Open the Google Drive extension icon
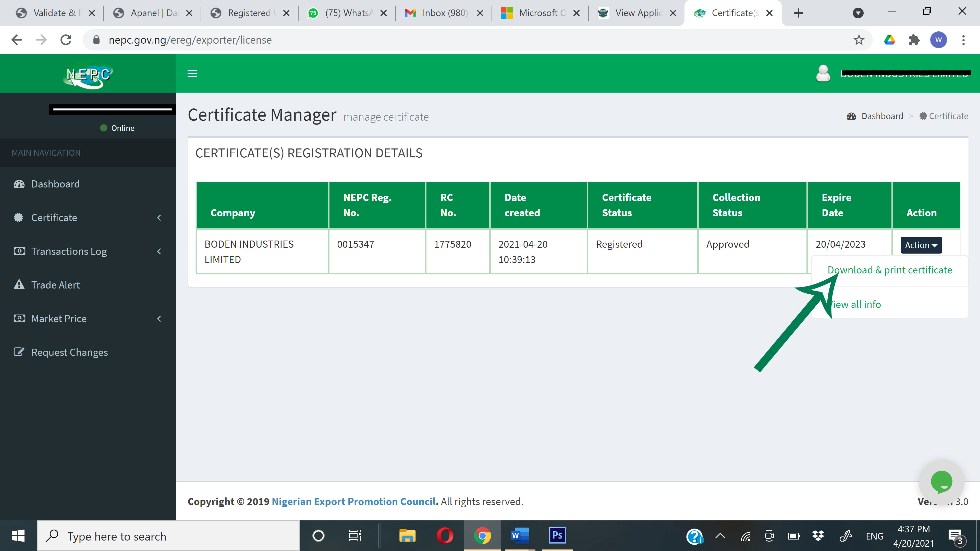Viewport: 980px width, 551px height. tap(889, 40)
